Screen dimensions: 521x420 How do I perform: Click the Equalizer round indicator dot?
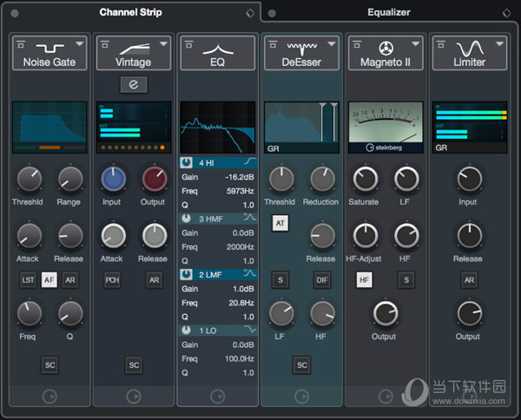(x=272, y=13)
